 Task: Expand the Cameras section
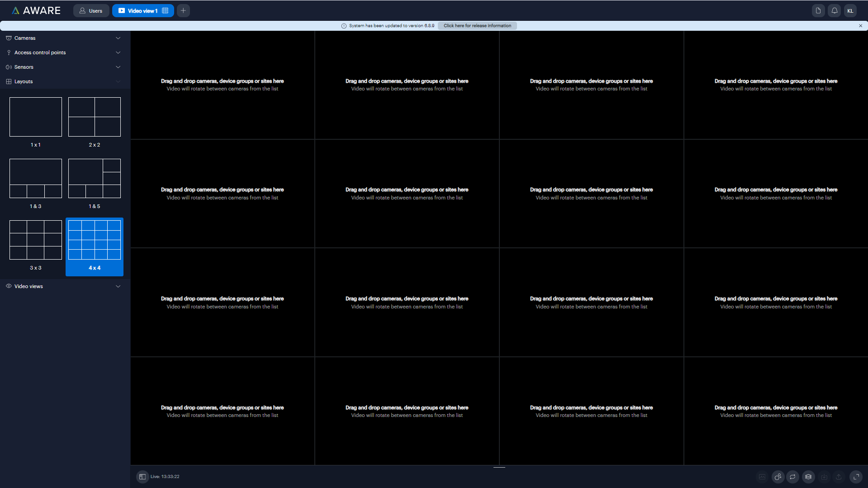point(63,38)
